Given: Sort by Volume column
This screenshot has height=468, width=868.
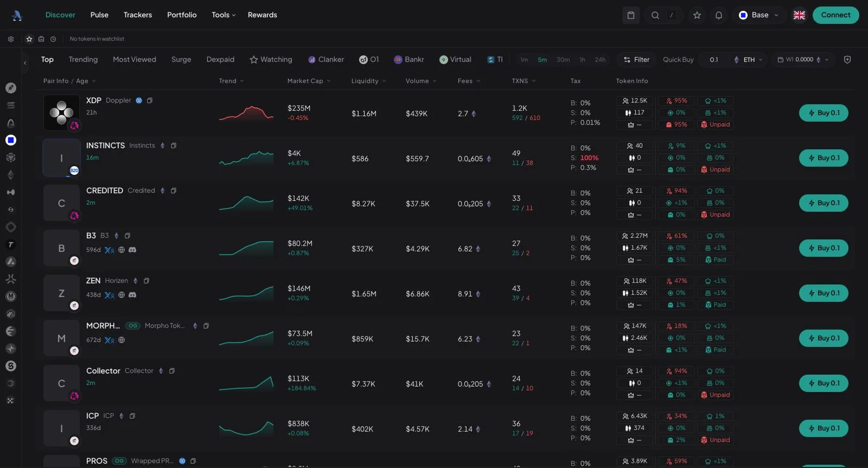Looking at the screenshot, I should 421,81.
